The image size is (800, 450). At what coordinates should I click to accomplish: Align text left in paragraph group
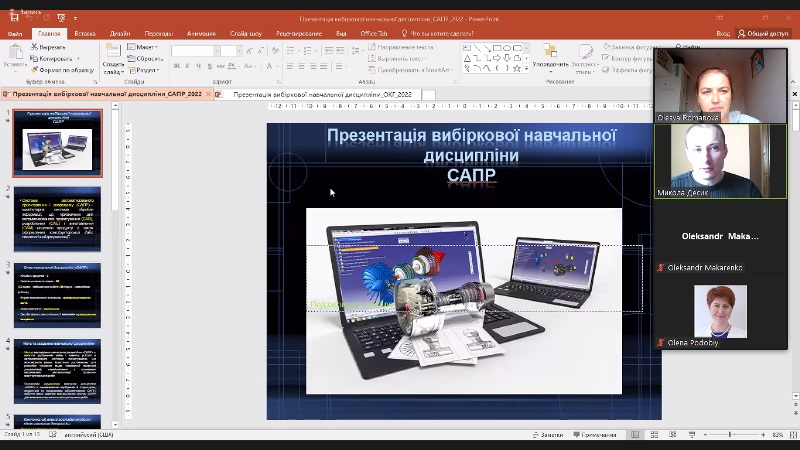pyautogui.click(x=290, y=66)
